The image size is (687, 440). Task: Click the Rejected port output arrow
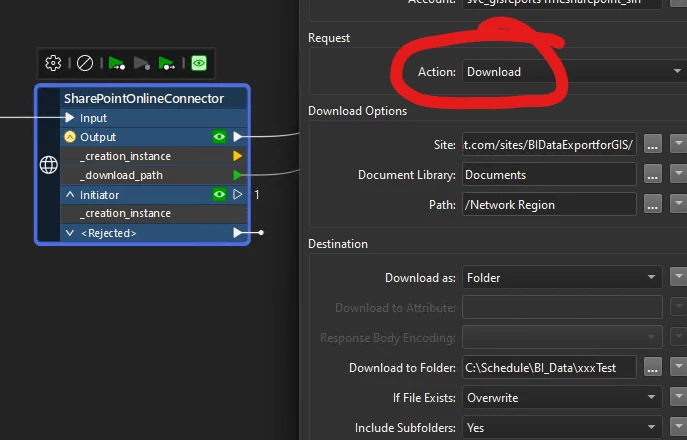click(x=237, y=233)
